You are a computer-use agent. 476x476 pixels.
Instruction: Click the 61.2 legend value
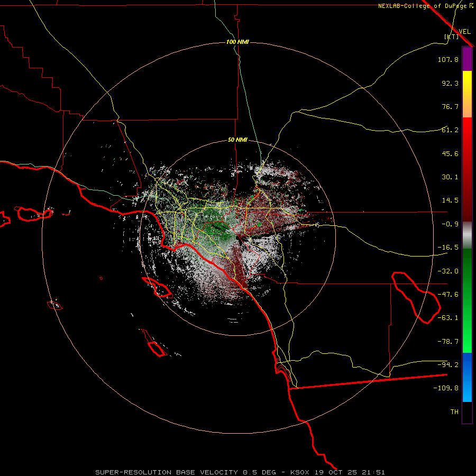[x=450, y=130]
